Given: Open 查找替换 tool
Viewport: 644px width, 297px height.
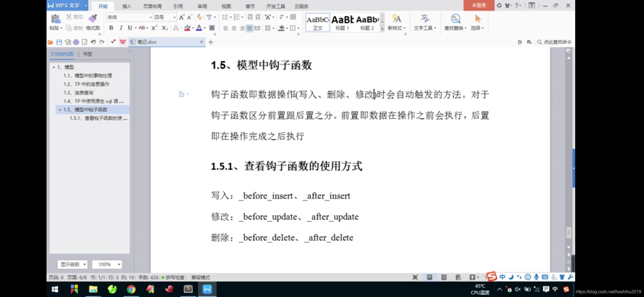Looking at the screenshot, I should [x=455, y=22].
